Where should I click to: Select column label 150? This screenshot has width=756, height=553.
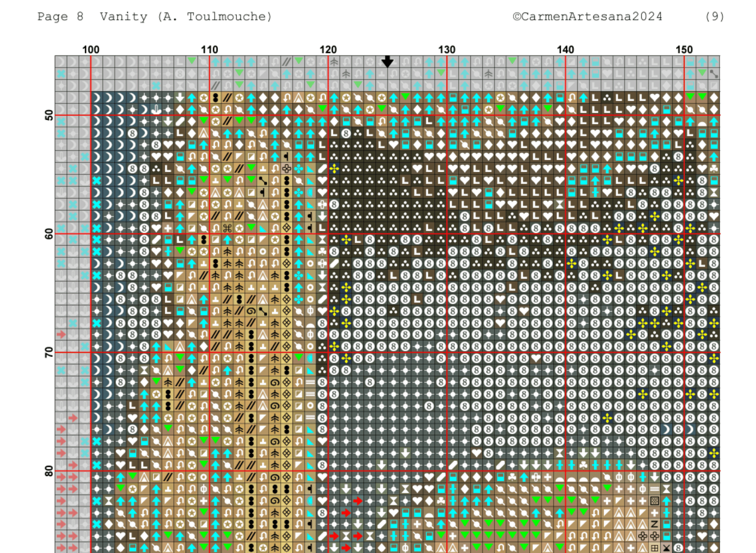(x=684, y=49)
